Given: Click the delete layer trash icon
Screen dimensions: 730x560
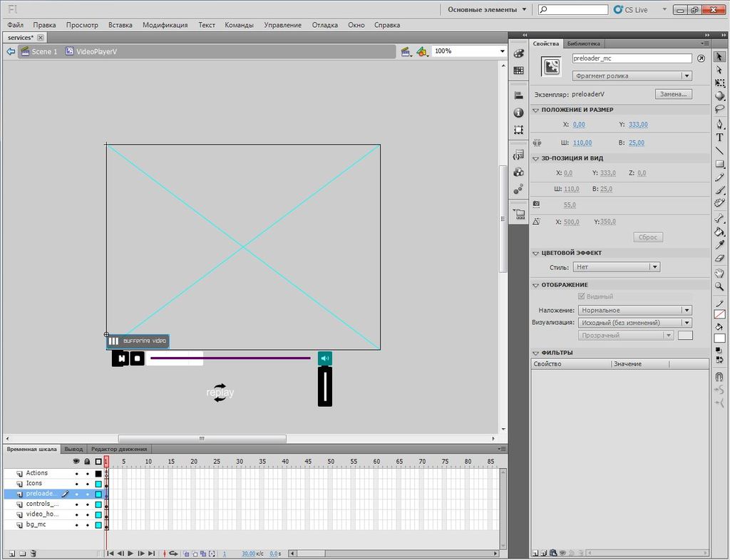Looking at the screenshot, I should pos(33,553).
